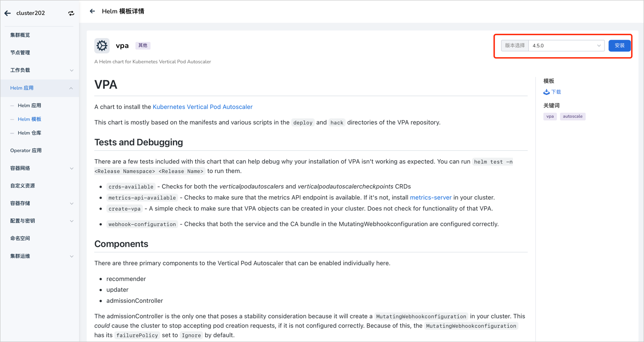The height and width of the screenshot is (342, 644).
Task: Collapse the Helm 应用 menu section
Action: coord(40,88)
